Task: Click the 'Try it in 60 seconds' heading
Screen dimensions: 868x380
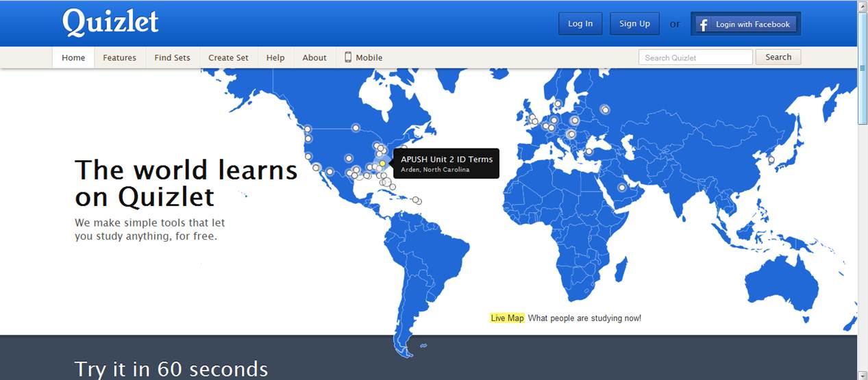Action: coord(171,369)
